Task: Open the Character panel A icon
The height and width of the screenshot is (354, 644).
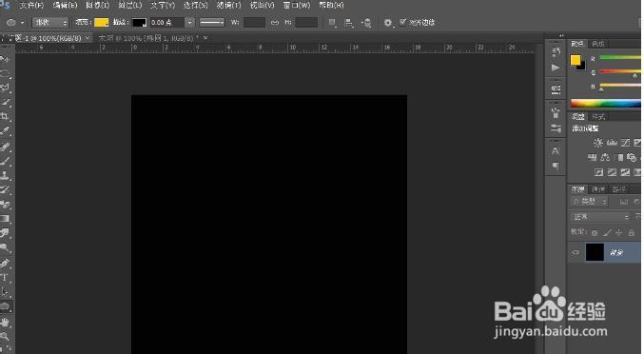Action: pos(556,150)
